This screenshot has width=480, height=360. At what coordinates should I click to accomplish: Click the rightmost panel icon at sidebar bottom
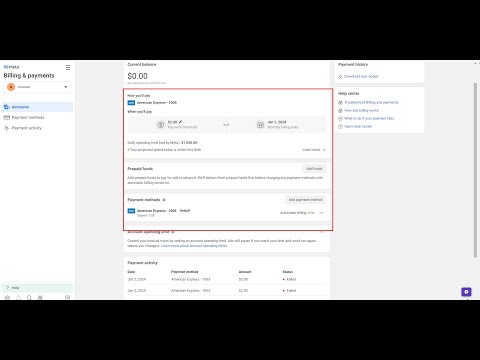pos(67,298)
